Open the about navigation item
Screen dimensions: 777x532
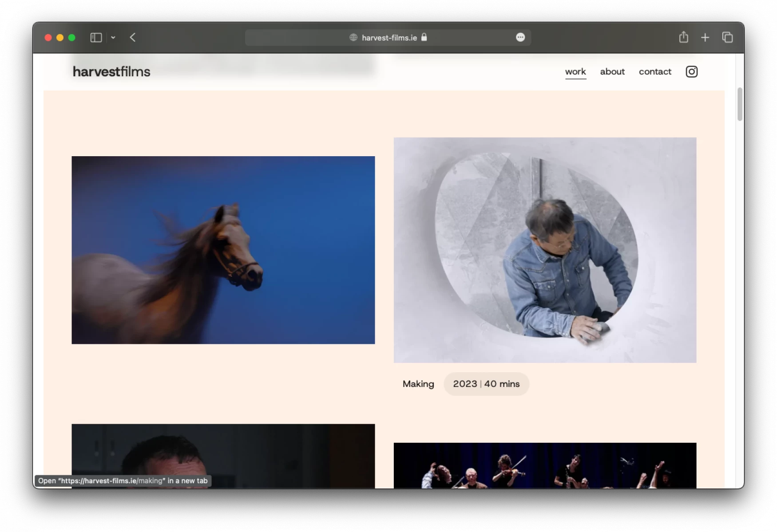click(612, 71)
